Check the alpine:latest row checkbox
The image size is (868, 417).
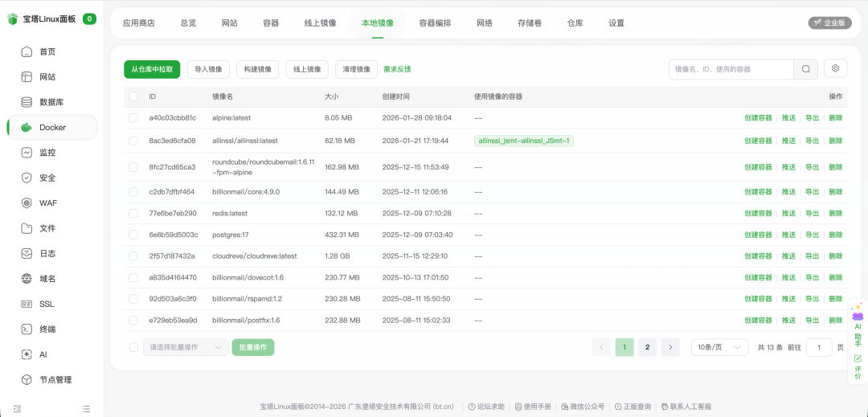(x=133, y=118)
